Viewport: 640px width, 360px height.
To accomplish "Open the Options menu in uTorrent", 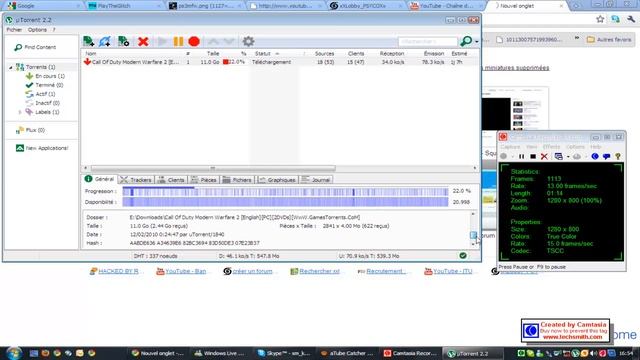I will 37,30.
